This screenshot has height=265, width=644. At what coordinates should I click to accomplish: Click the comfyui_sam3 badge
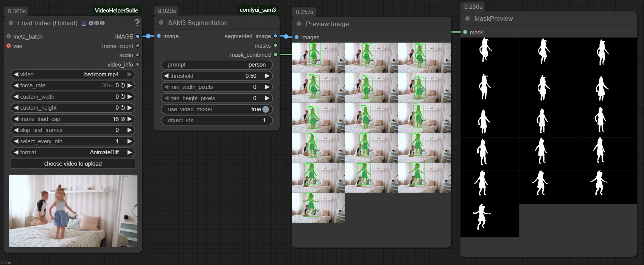[258, 10]
